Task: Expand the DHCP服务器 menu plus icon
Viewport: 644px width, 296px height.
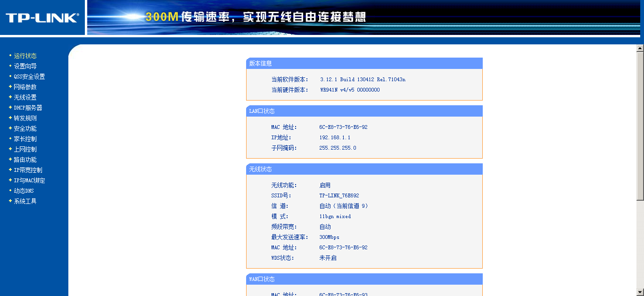Action: click(10, 108)
